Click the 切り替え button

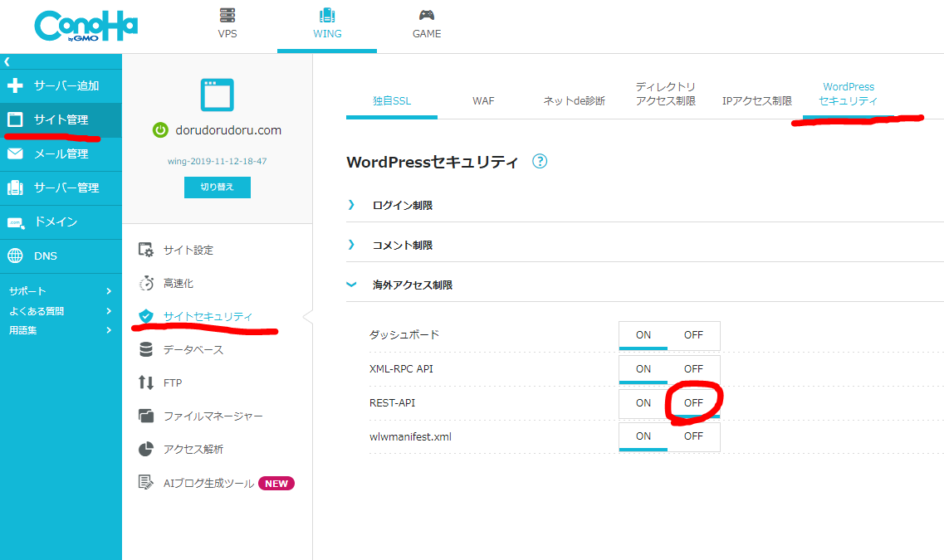tap(218, 187)
